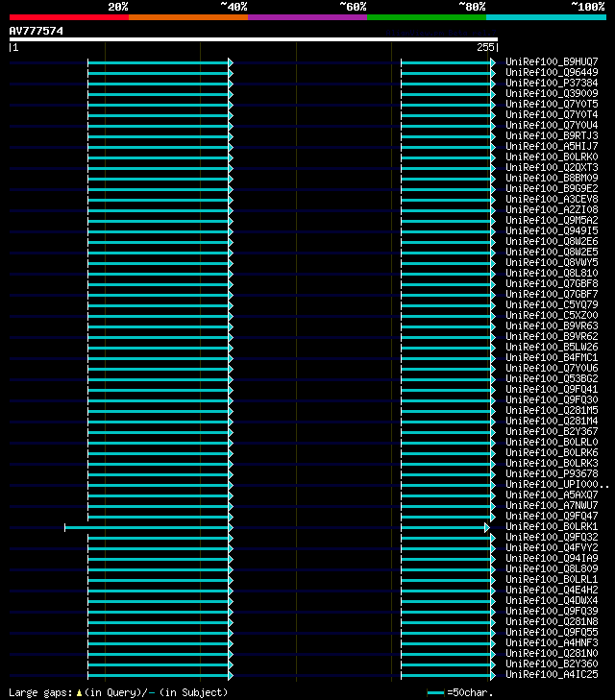Viewport: 615px width, 700px height.
Task: Open hit UniRef100_Q96449
Action: pyautogui.click(x=552, y=72)
